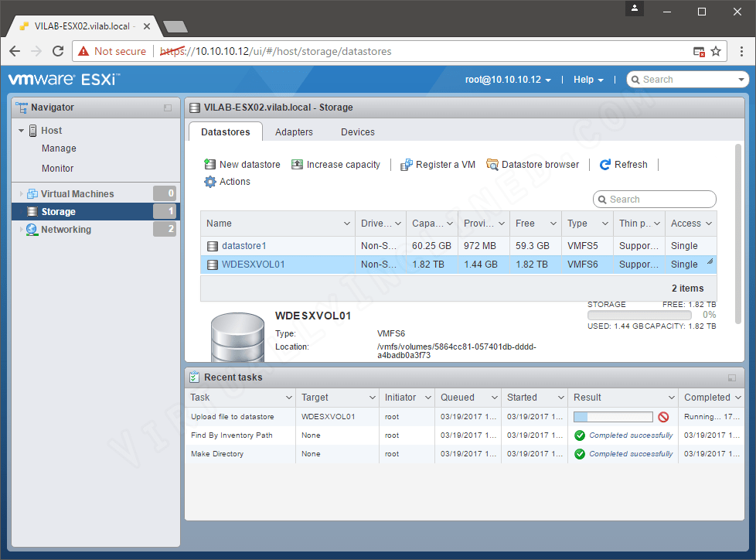The image size is (756, 560).
Task: Bookmark this page with the star icon
Action: 716,51
